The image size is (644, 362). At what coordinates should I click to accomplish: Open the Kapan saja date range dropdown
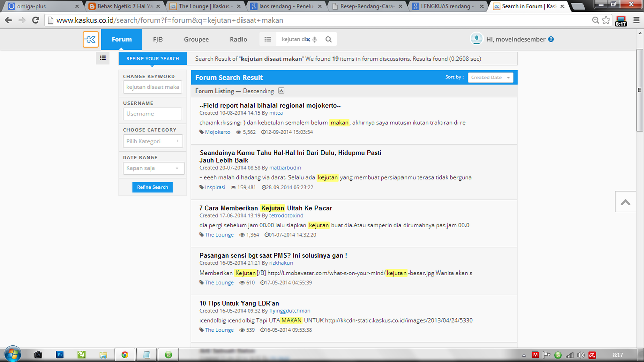(153, 168)
